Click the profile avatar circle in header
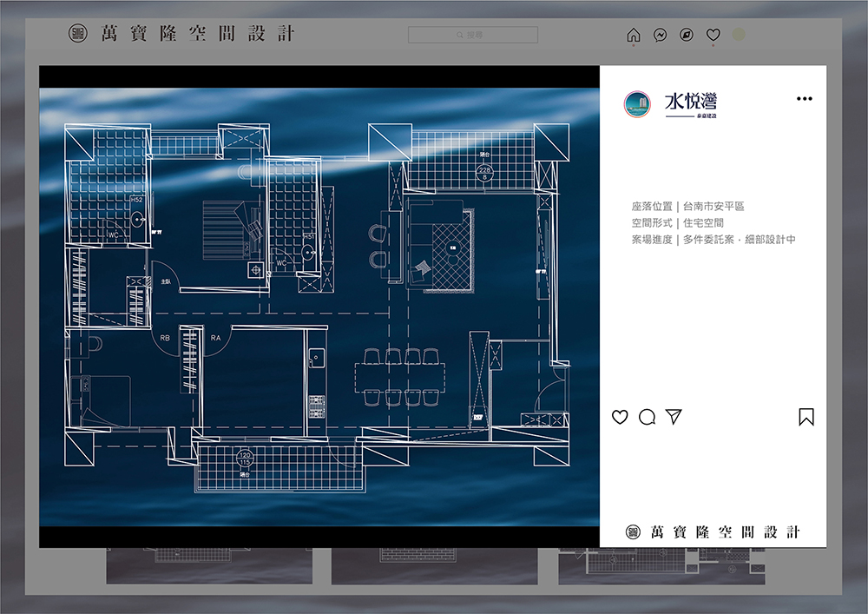The width and height of the screenshot is (868, 614). (x=739, y=36)
